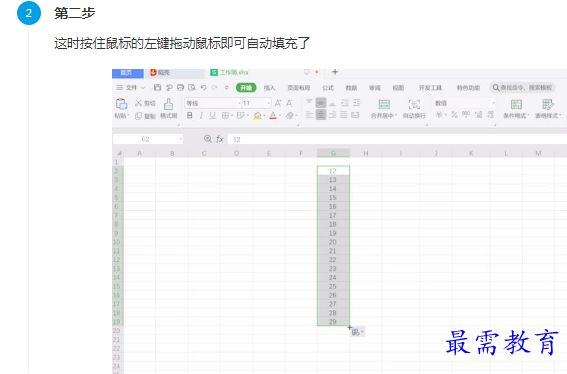Toggle Underline formatting
Viewport: 567px width, 374px height.
click(x=213, y=115)
